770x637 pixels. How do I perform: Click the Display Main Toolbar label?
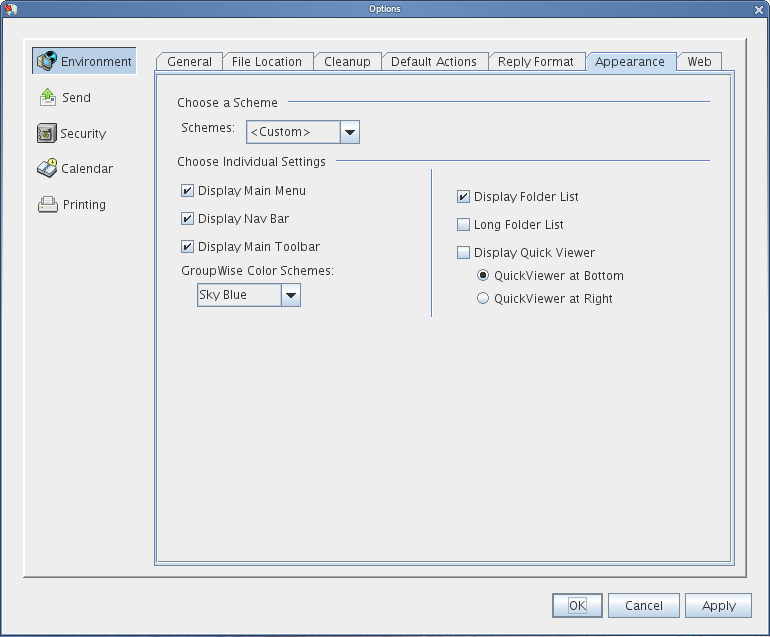(x=259, y=247)
